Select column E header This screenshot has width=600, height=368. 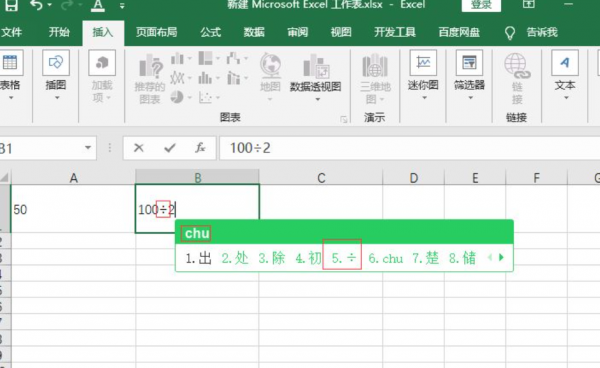pyautogui.click(x=475, y=177)
